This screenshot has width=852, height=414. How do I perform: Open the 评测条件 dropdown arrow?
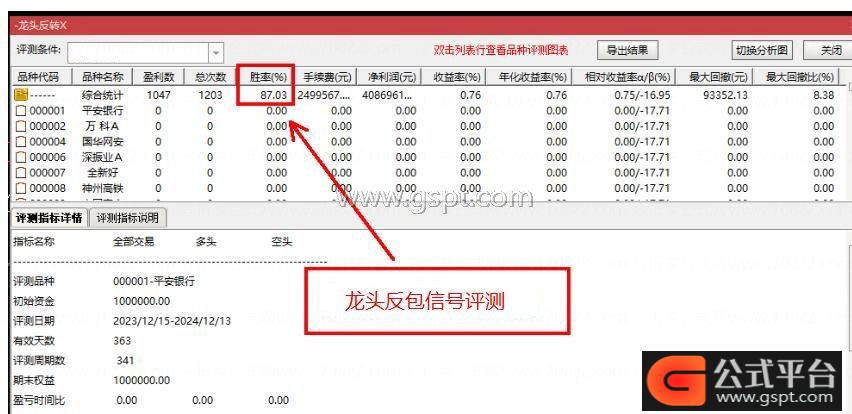(x=216, y=53)
